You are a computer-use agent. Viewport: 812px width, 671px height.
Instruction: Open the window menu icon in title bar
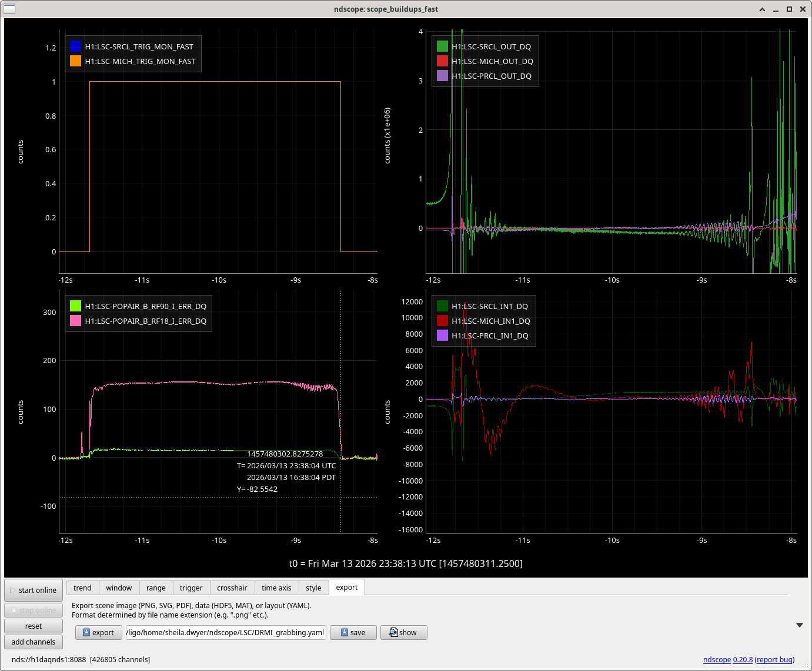coord(9,9)
